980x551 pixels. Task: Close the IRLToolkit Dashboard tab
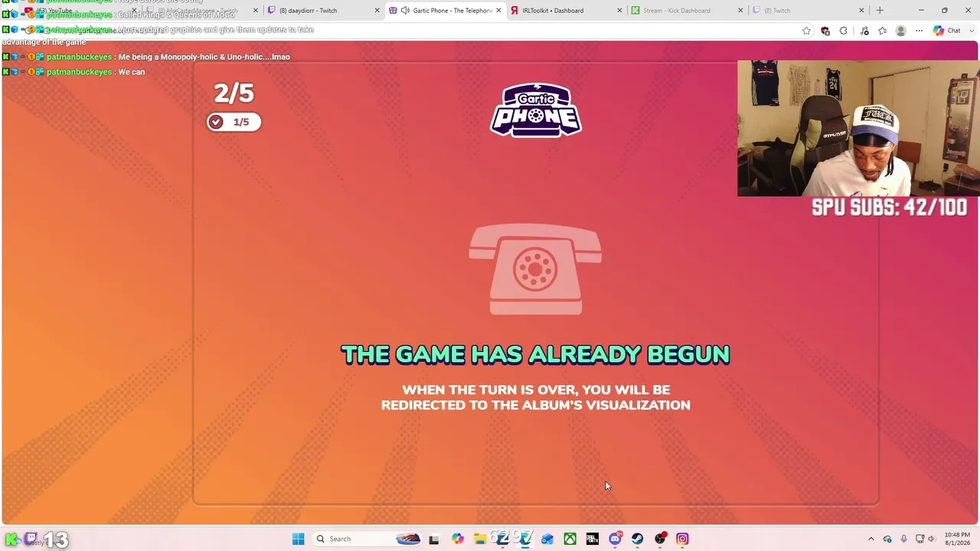click(619, 11)
